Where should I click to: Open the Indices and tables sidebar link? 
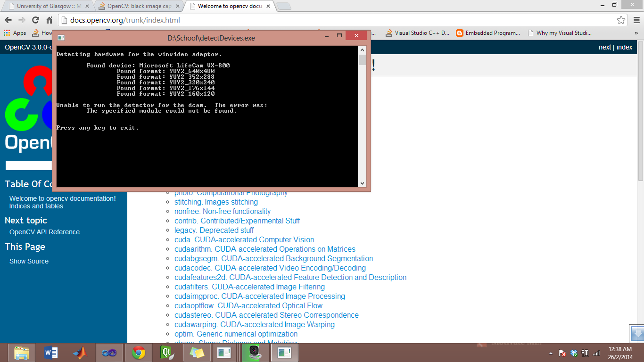point(36,206)
